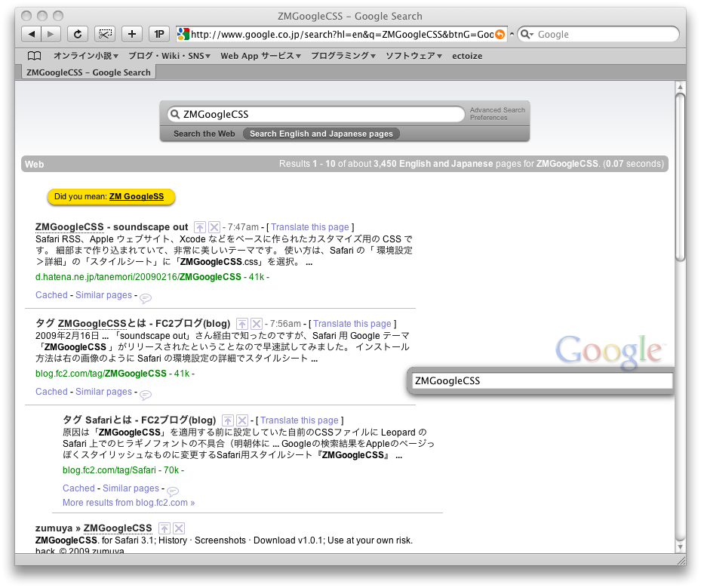The height and width of the screenshot is (588, 701).
Task: Click the magnifier icon in ZMGoogleCSS search box
Action: coord(175,114)
